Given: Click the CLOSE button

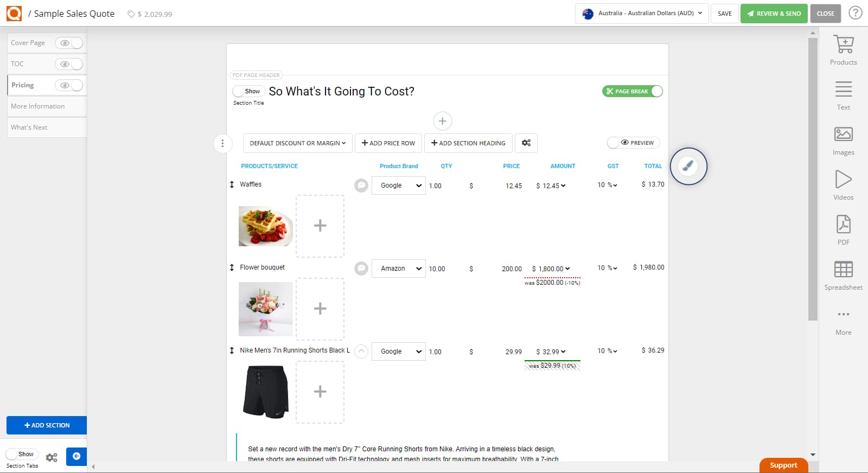Looking at the screenshot, I should pos(825,14).
